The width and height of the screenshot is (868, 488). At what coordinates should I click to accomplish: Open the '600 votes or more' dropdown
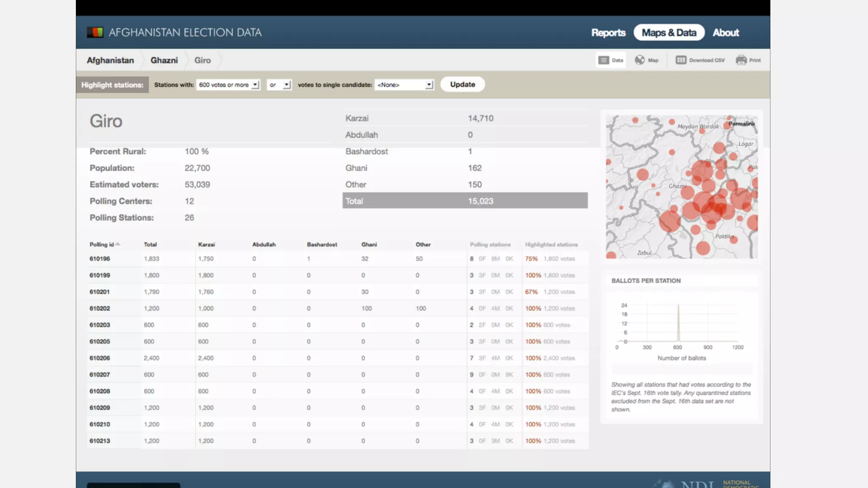tap(228, 85)
